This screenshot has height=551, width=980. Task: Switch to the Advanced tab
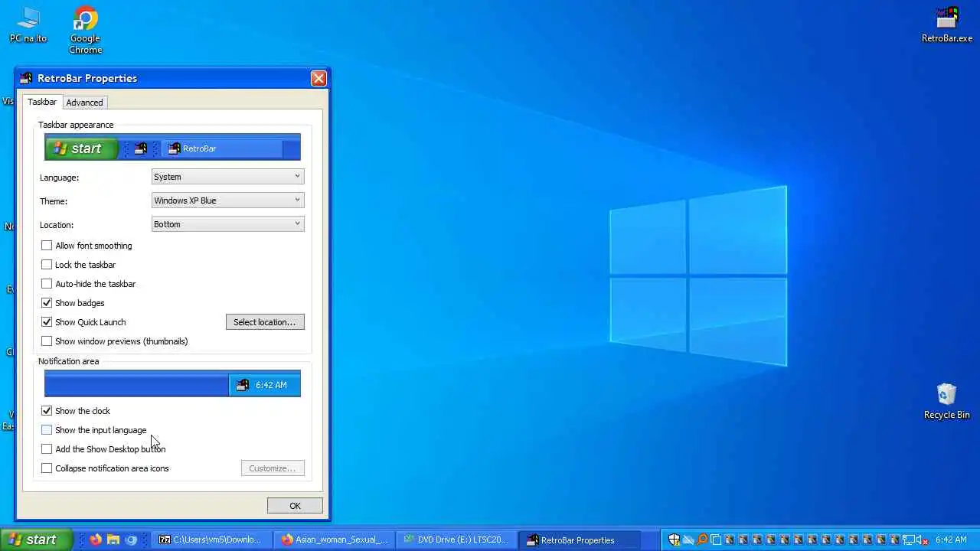pyautogui.click(x=84, y=103)
